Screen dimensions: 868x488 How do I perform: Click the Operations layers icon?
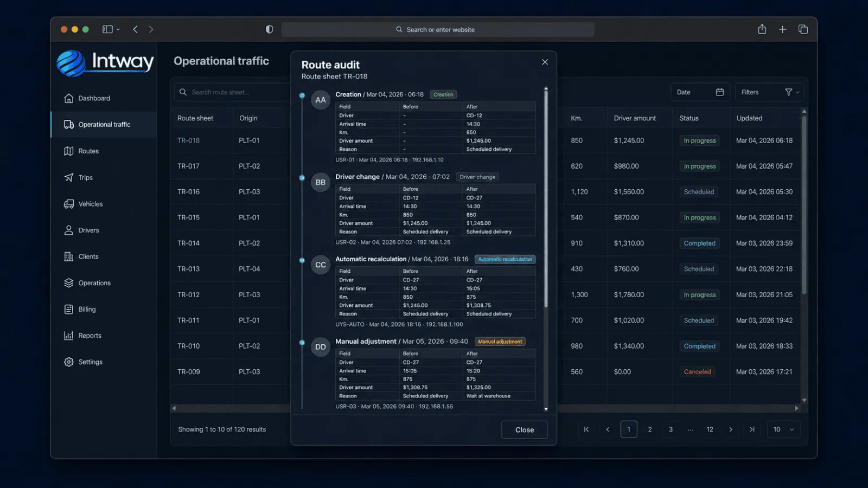pos(69,283)
